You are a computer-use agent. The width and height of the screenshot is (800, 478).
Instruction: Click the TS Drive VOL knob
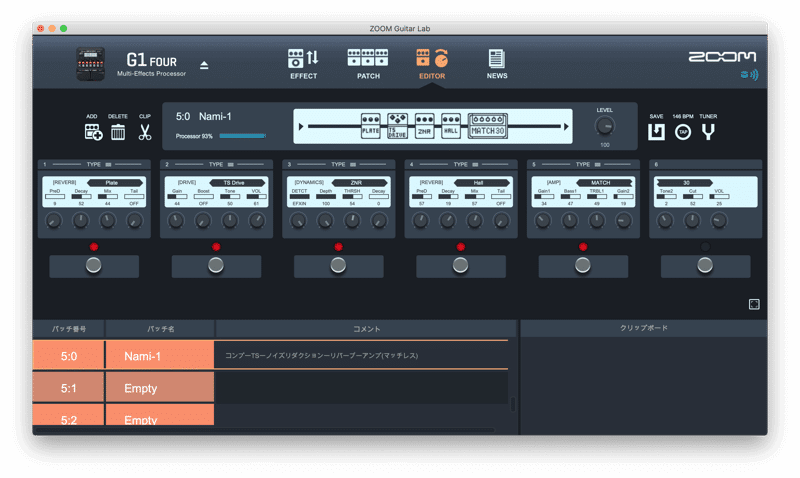tap(257, 221)
